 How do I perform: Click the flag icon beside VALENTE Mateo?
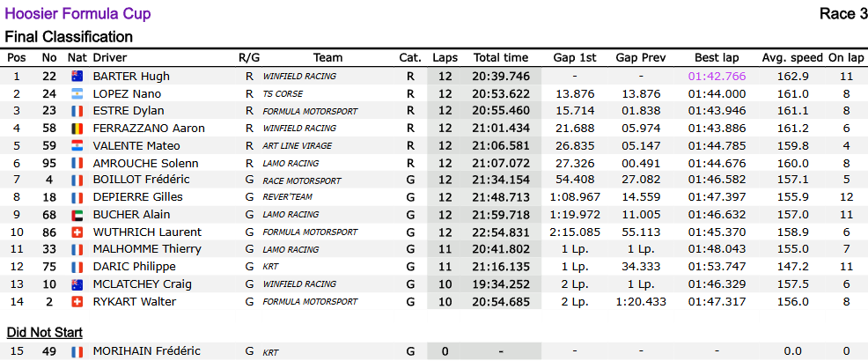[x=77, y=146]
